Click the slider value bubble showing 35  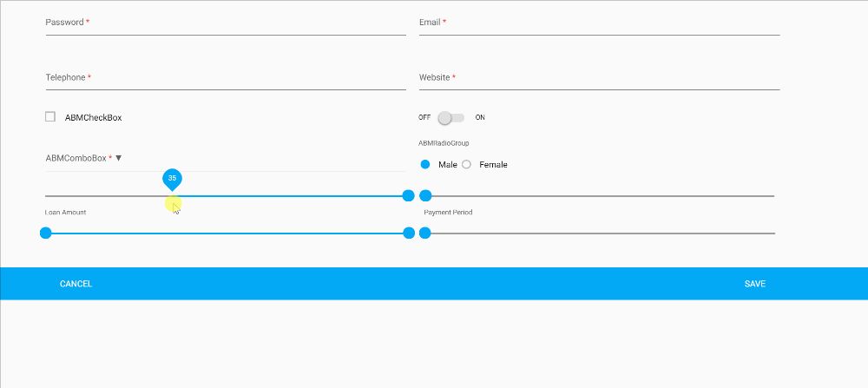[x=172, y=178]
